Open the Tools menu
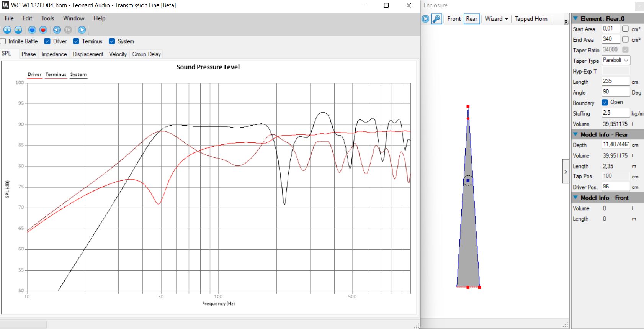 48,18
